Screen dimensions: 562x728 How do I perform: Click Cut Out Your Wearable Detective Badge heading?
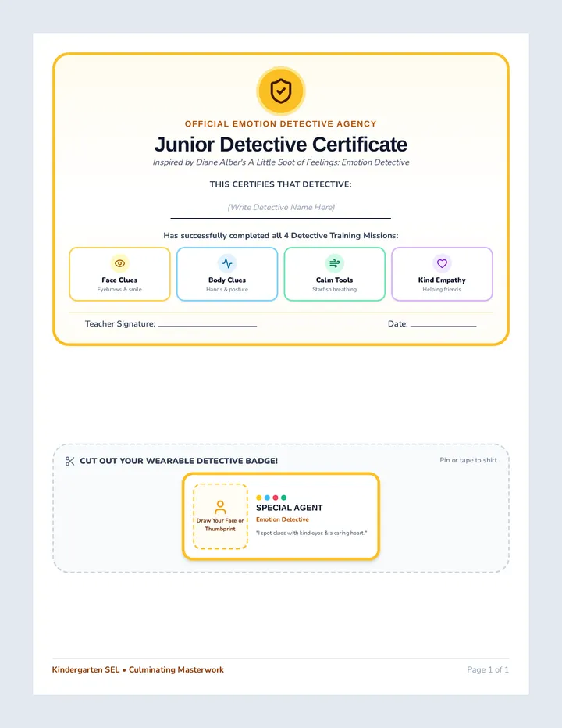pos(179,461)
